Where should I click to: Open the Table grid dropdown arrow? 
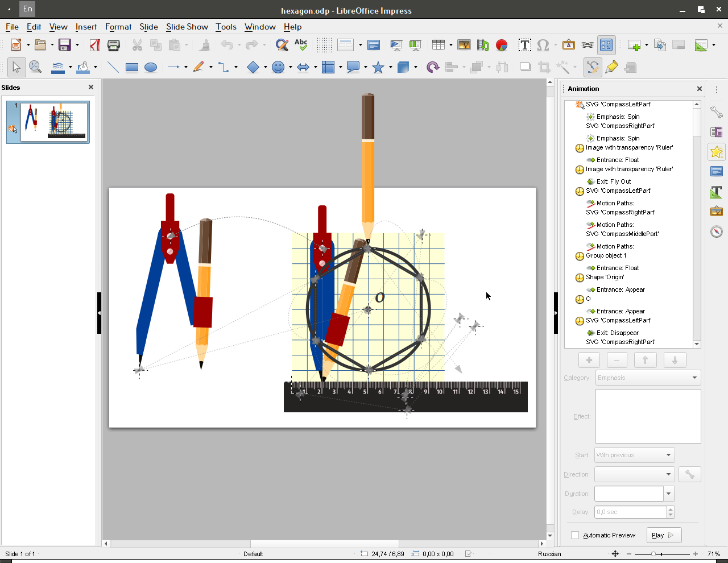[450, 45]
